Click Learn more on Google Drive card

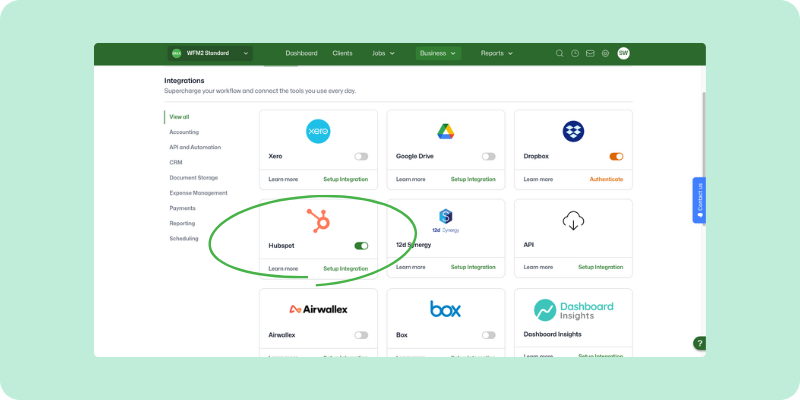[x=411, y=180]
